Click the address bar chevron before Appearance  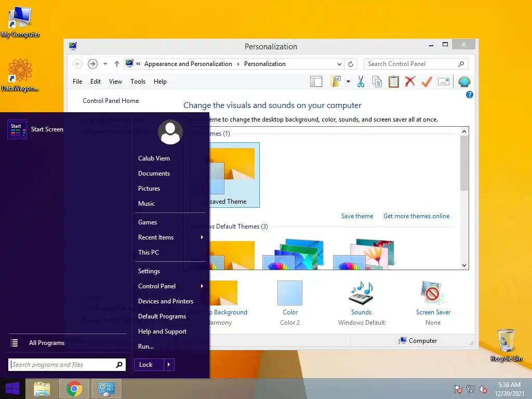[x=138, y=63]
